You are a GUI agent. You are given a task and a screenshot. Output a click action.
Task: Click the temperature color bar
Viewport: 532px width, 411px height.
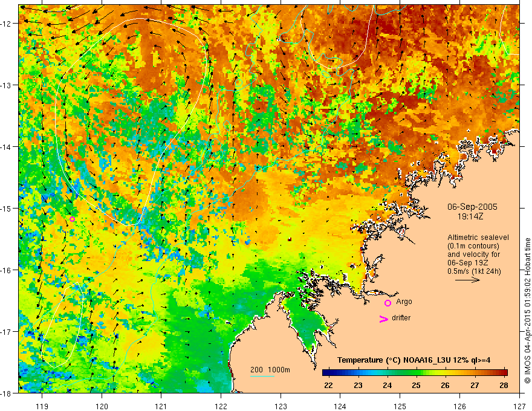[415, 373]
